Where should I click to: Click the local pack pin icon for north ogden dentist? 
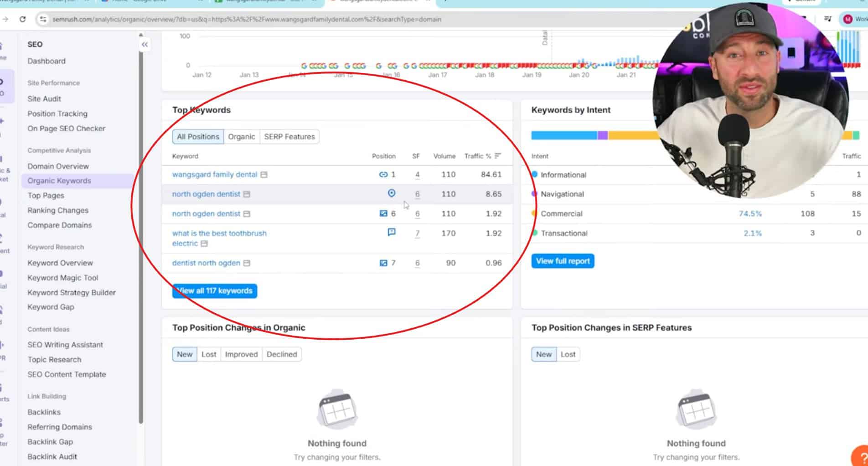[391, 193]
